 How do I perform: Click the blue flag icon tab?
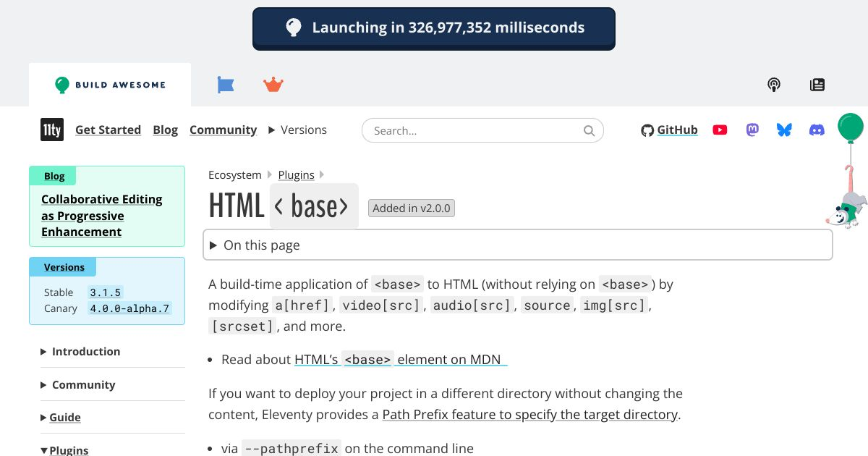coord(226,85)
